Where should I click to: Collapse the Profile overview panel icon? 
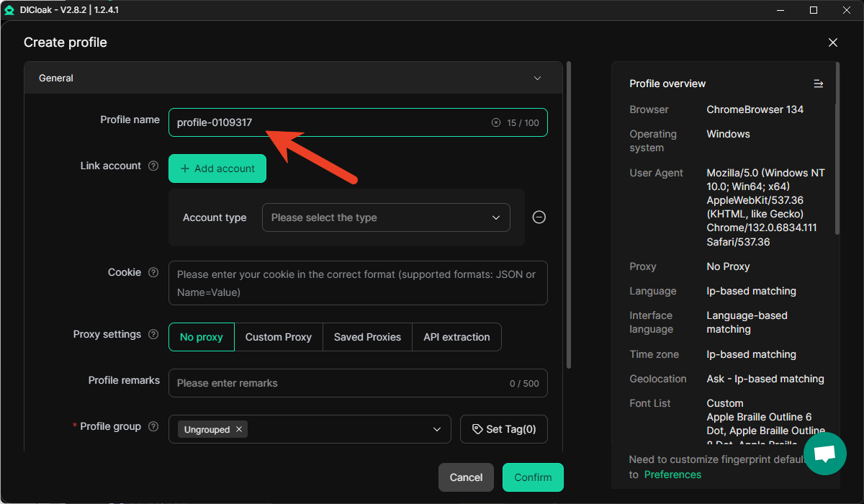818,84
